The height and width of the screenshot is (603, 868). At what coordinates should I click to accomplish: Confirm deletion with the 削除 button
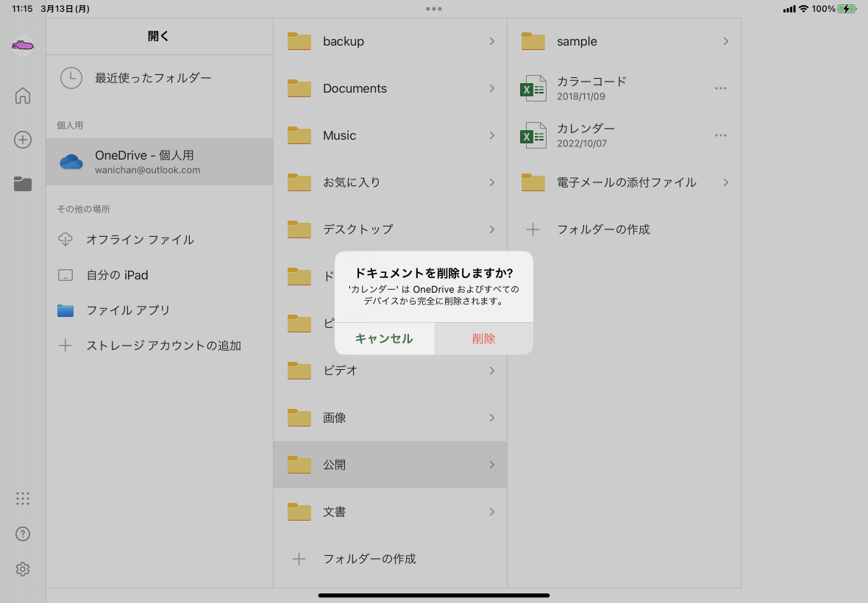coord(483,338)
